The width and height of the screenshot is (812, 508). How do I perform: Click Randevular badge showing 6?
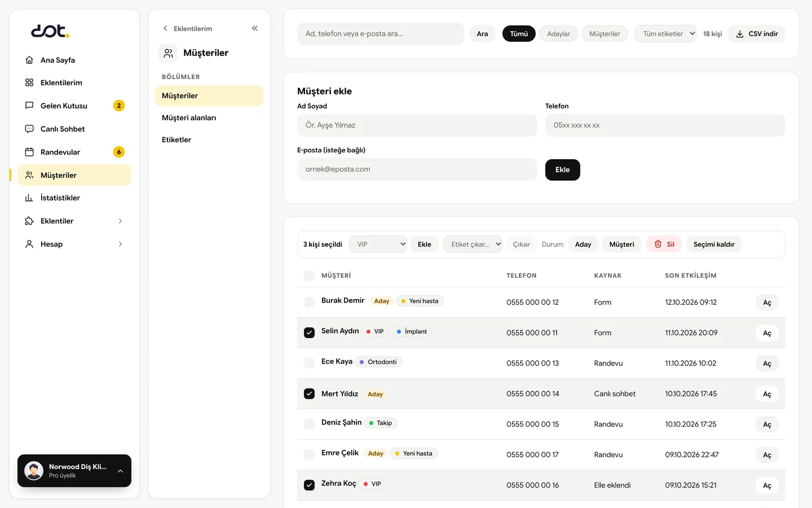point(119,152)
